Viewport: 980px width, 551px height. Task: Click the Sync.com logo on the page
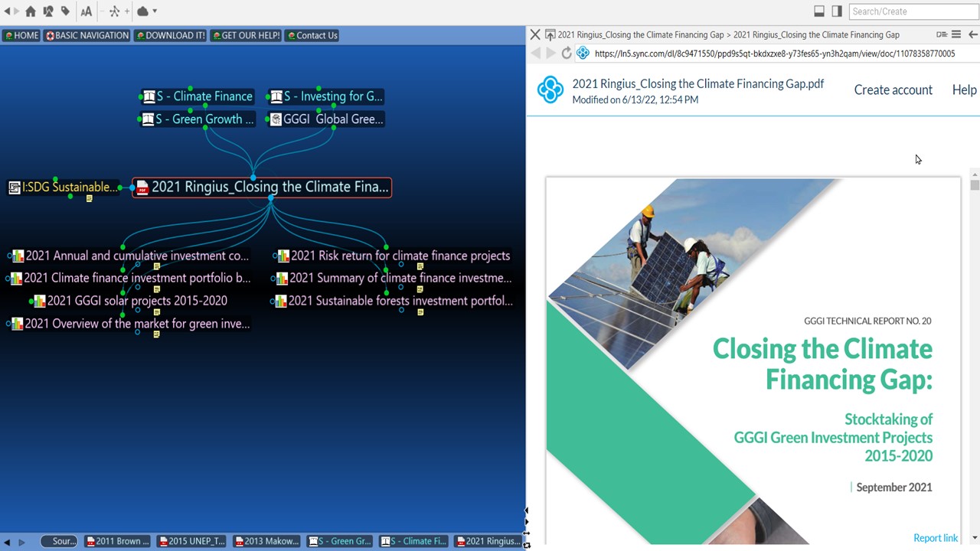[550, 90]
